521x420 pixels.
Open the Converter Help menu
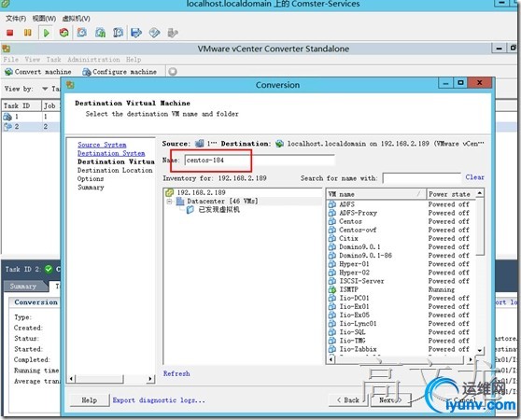[134, 60]
